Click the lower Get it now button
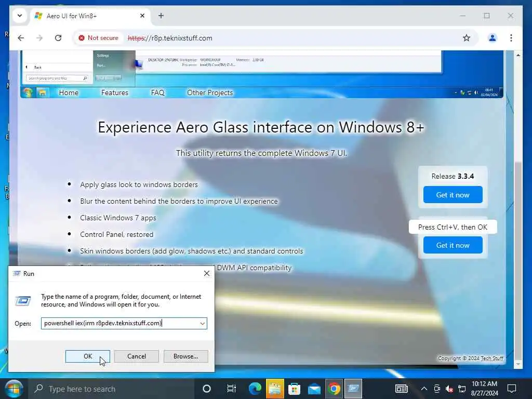Viewport: 532px width, 399px height. [453, 245]
